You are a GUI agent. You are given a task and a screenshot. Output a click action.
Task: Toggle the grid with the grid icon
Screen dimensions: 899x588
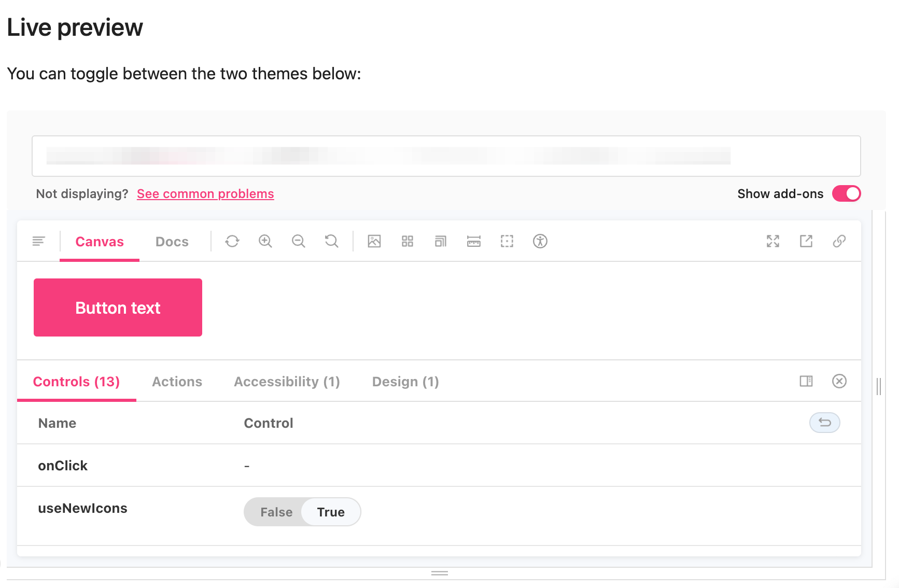click(408, 241)
